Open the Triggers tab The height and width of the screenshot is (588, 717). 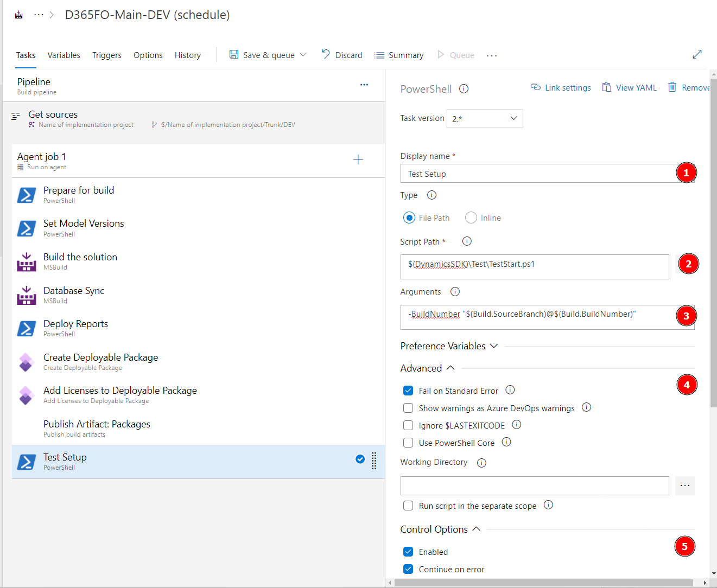(106, 55)
